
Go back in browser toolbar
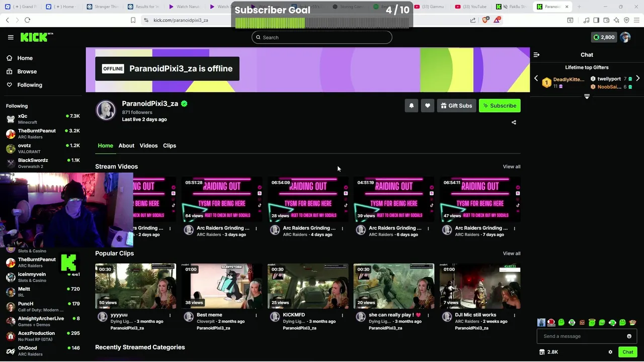point(7,20)
